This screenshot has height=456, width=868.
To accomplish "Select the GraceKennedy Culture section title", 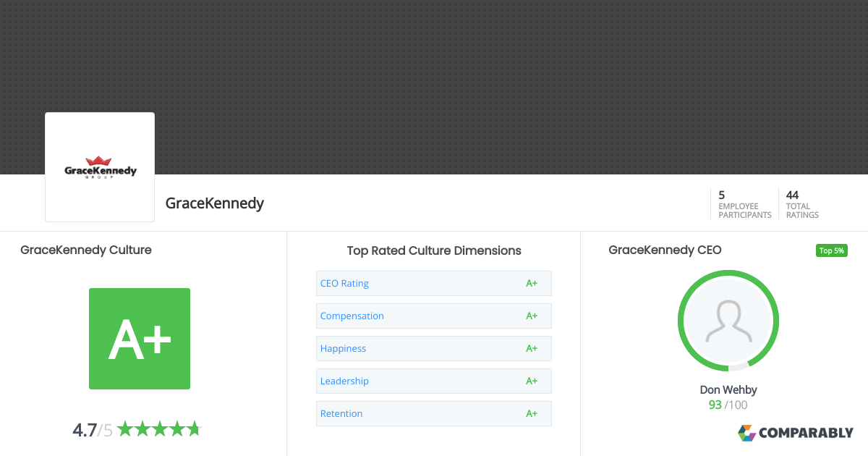I will tap(85, 250).
